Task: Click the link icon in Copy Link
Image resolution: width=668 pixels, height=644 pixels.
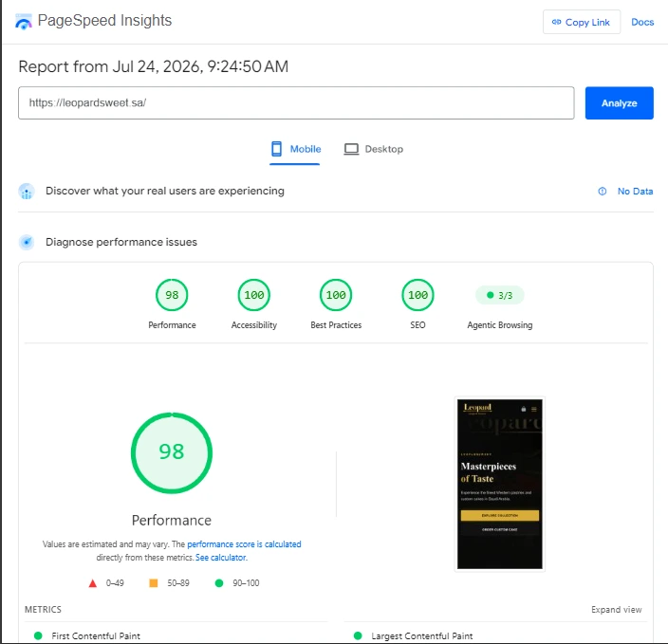Action: pos(556,22)
